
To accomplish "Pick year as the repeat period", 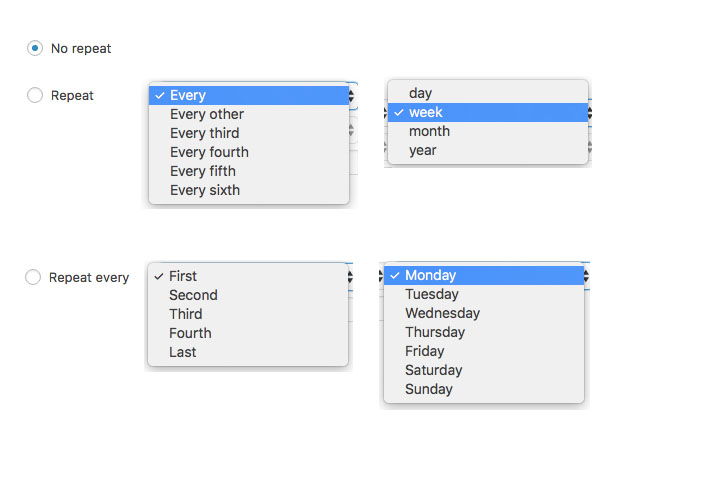I will pyautogui.click(x=423, y=150).
